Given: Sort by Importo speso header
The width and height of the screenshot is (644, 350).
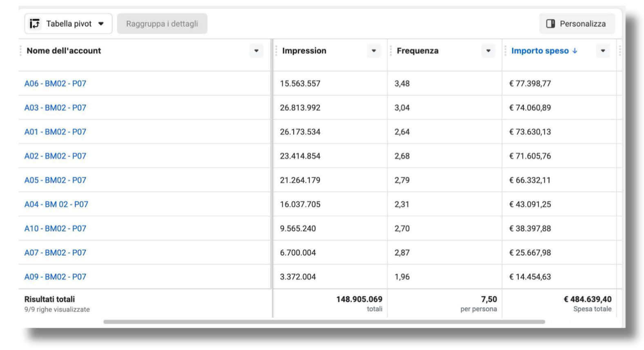Looking at the screenshot, I should coord(540,51).
